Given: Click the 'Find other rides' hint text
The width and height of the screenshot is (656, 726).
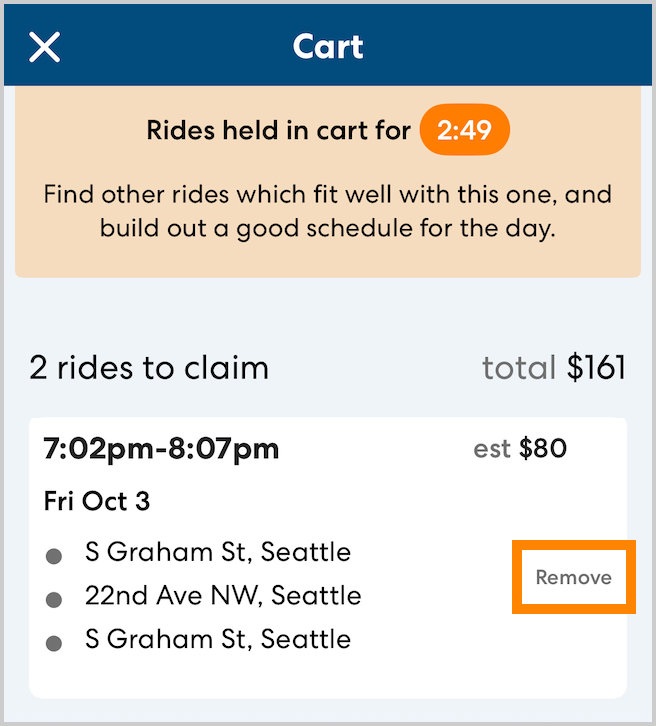Looking at the screenshot, I should tap(327, 194).
